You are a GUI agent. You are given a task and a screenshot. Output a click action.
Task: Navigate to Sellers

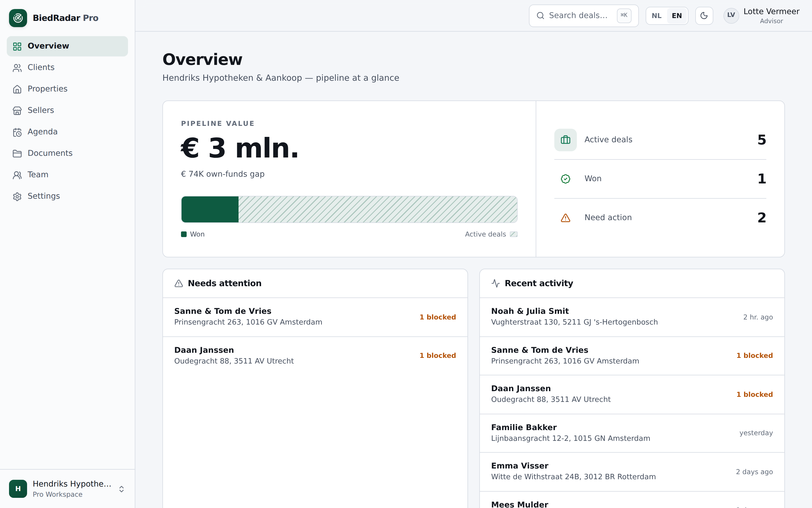pyautogui.click(x=67, y=111)
